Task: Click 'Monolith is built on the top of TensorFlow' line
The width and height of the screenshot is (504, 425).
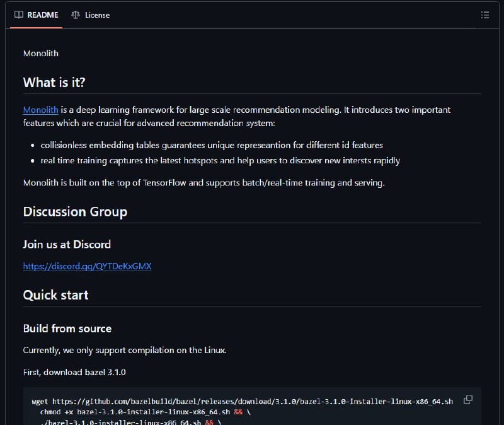Action: click(203, 183)
